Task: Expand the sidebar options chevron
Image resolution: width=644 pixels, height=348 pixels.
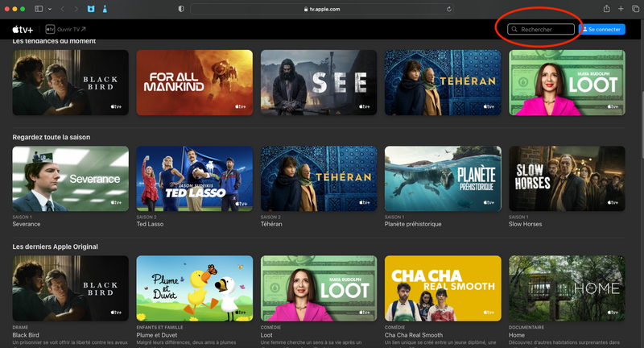Action: (x=50, y=9)
